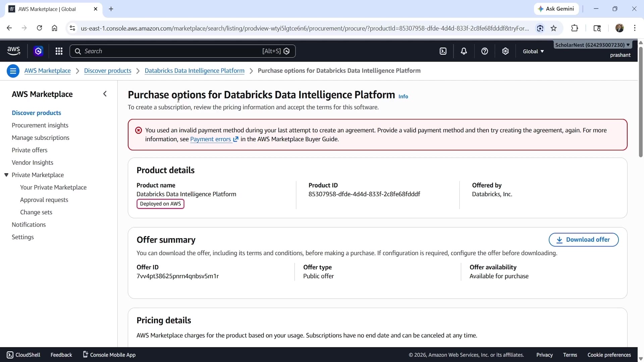Open a new browser tab
This screenshot has height=362, width=644.
point(111,9)
